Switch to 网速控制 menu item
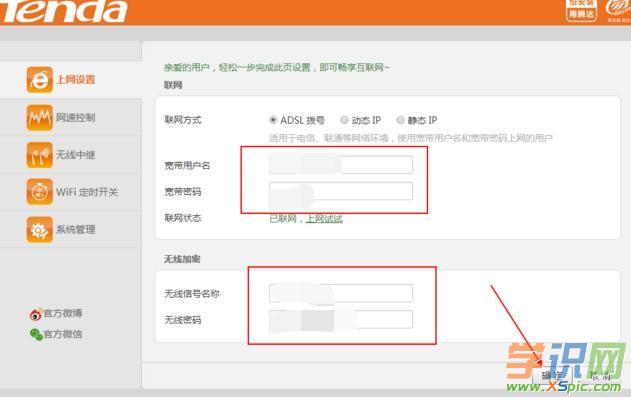 coord(76,117)
